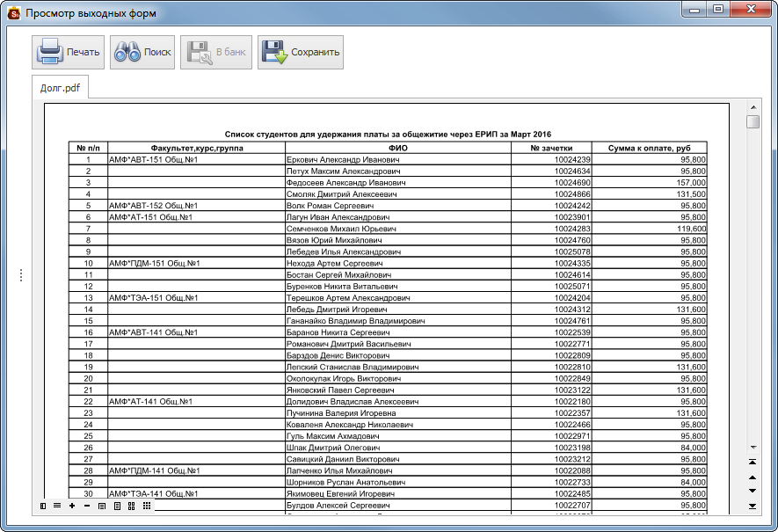Viewport: 778px width, 532px height.
Task: Zoom out with the minus icon
Action: 87,506
